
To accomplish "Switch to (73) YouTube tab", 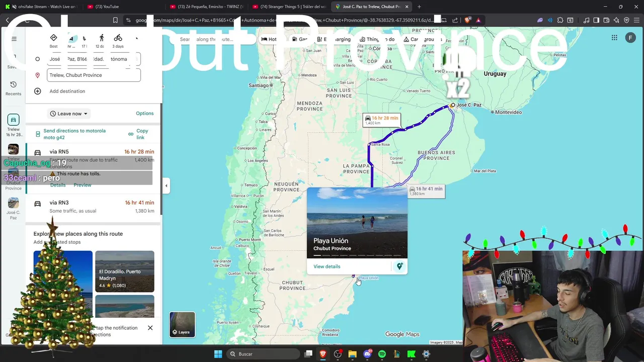I will click(x=123, y=7).
